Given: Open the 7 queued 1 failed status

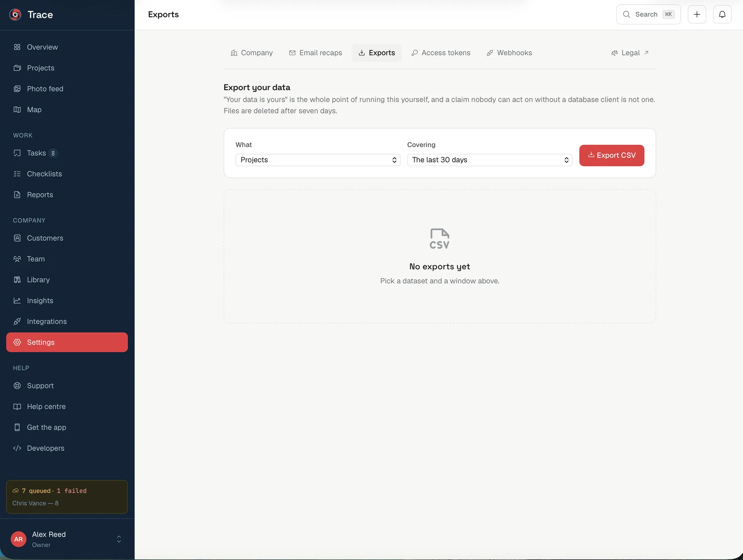Looking at the screenshot, I should pos(67,498).
